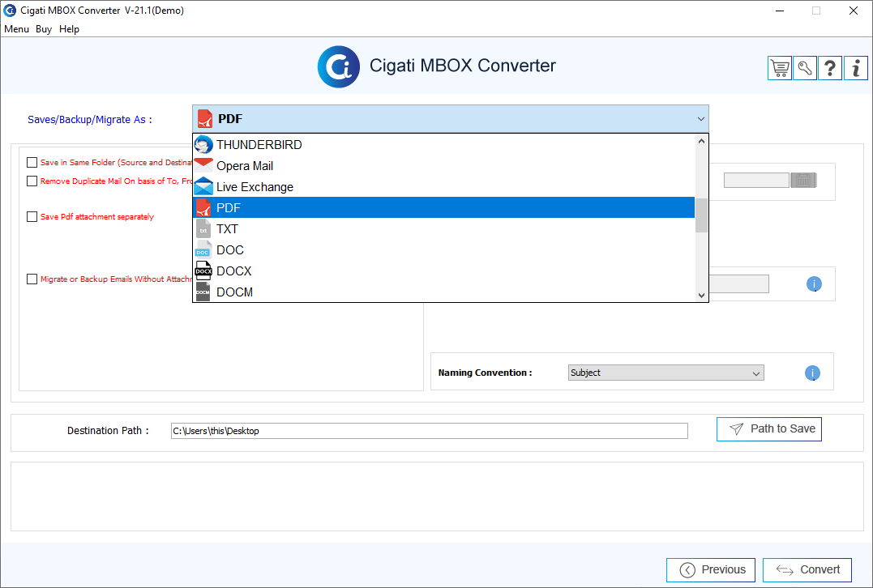Screen dimensions: 873x588
Task: Click the Naming Convention label
Action: pos(485,373)
